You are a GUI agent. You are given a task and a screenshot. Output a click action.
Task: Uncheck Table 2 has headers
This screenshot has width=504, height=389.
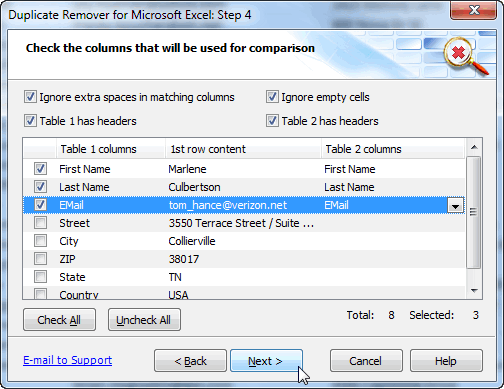click(272, 121)
